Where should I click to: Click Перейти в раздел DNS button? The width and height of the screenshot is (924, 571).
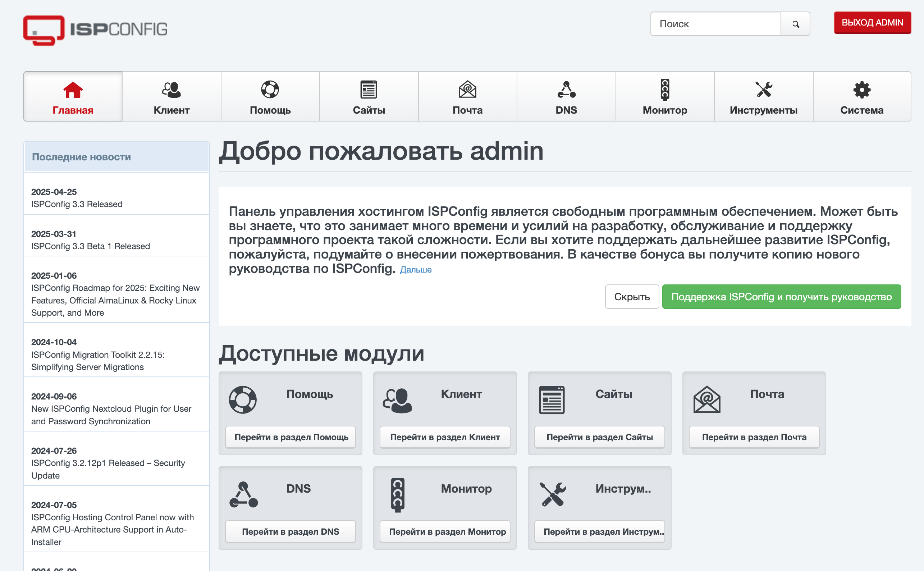(291, 532)
